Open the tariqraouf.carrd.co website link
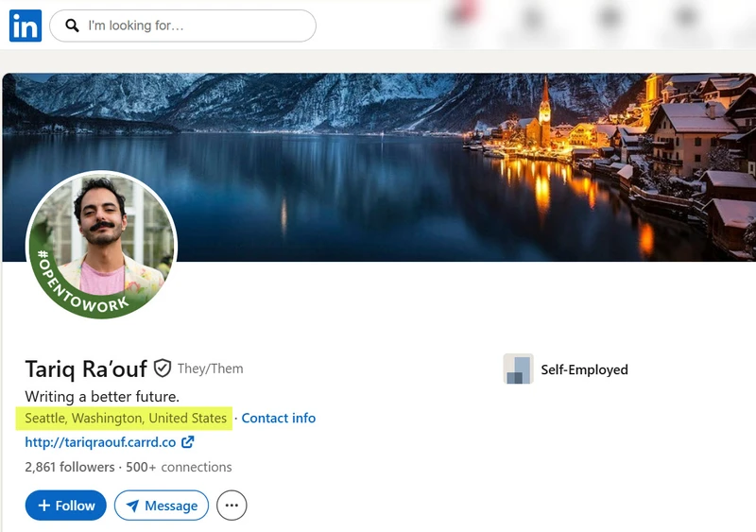756x532 pixels. point(100,442)
